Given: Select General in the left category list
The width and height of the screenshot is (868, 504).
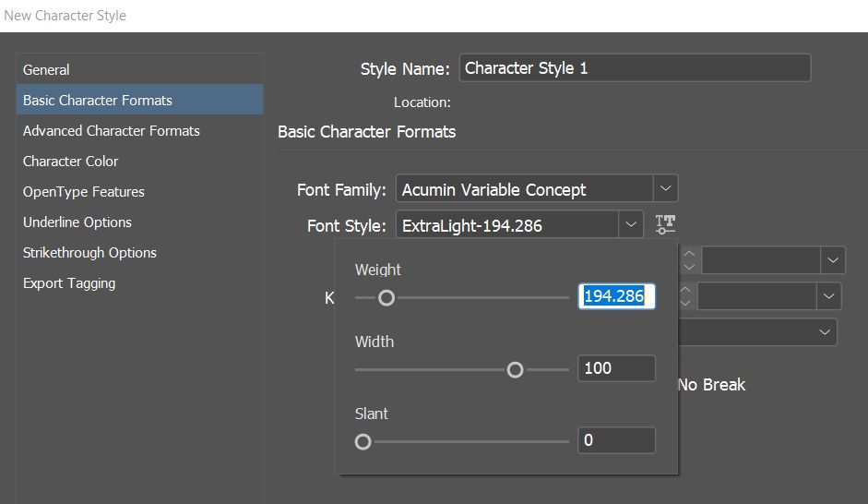Looking at the screenshot, I should 46,70.
